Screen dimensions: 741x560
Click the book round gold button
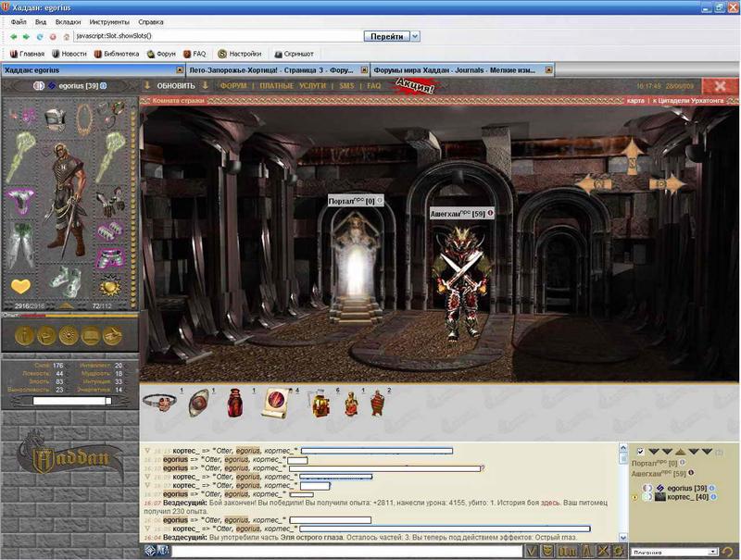(91, 335)
